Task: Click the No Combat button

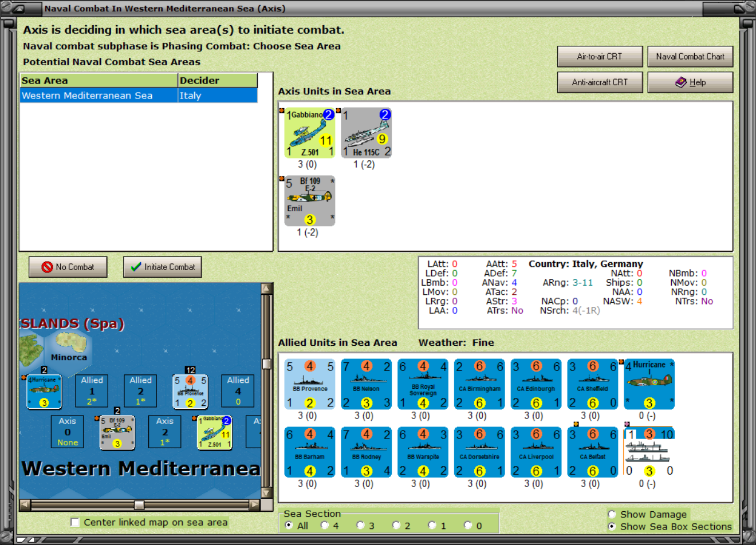Action: click(x=68, y=267)
